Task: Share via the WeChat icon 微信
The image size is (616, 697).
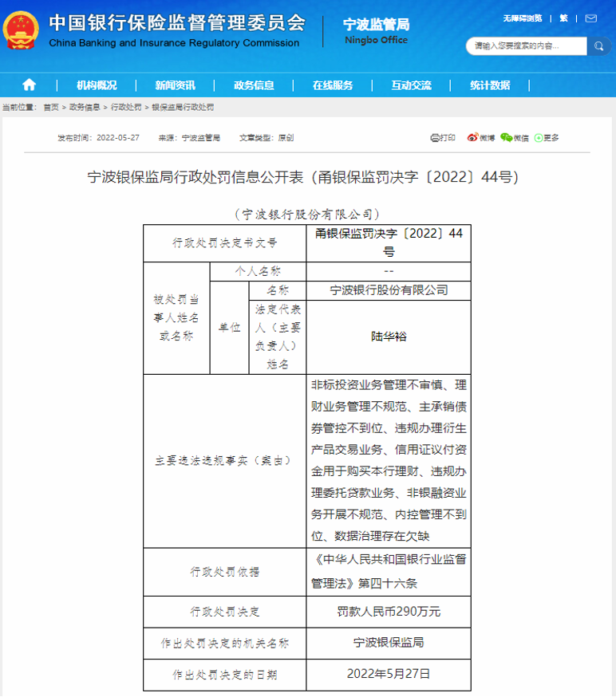Action: click(514, 138)
